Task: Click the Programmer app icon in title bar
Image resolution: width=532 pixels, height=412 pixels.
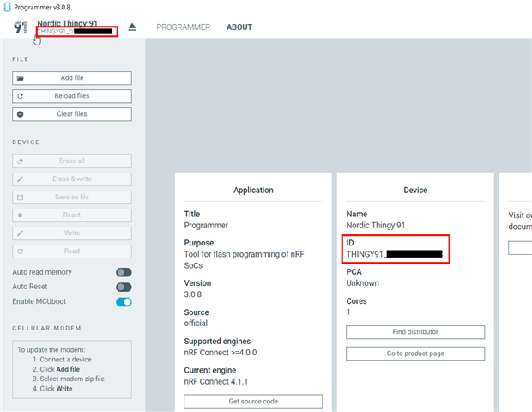Action: tap(7, 7)
